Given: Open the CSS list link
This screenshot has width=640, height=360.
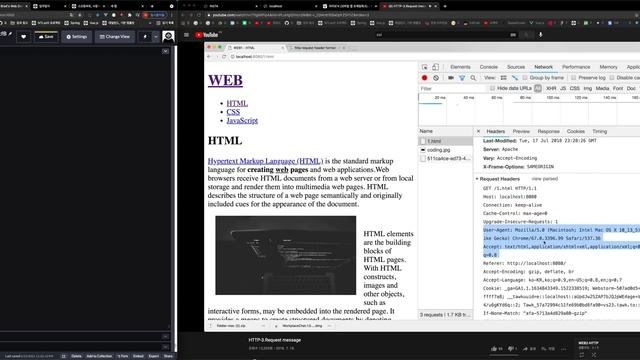Looking at the screenshot, I should click(x=233, y=112).
